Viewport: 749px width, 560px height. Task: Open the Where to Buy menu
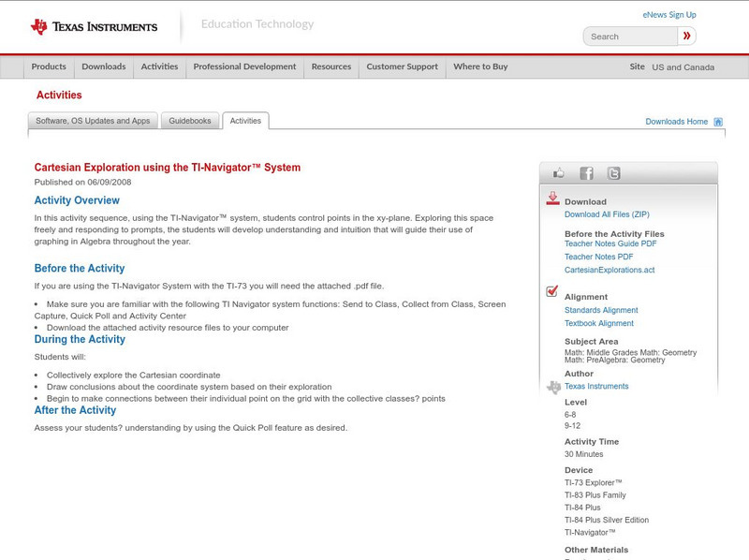point(480,66)
